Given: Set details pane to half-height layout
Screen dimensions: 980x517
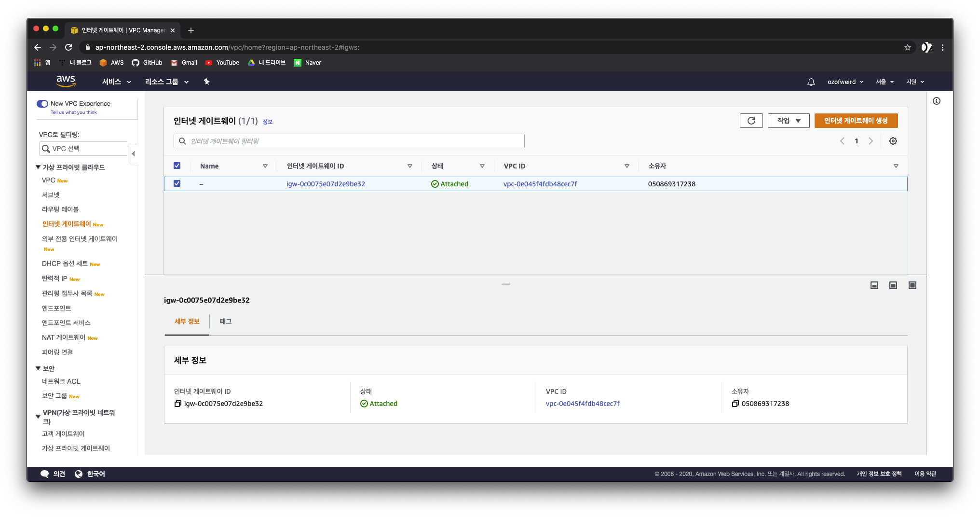Looking at the screenshot, I should (x=893, y=285).
